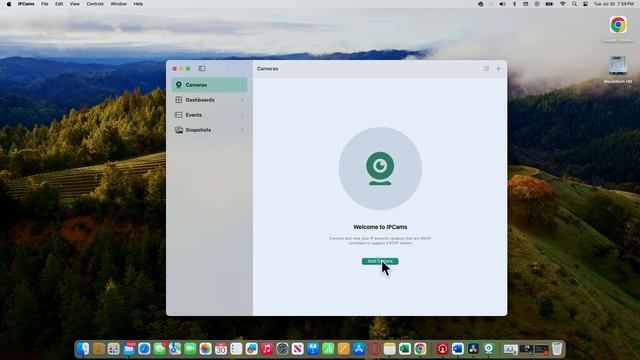The image size is (640, 360).
Task: Open Snapshots in the sidebar
Action: pyautogui.click(x=209, y=130)
